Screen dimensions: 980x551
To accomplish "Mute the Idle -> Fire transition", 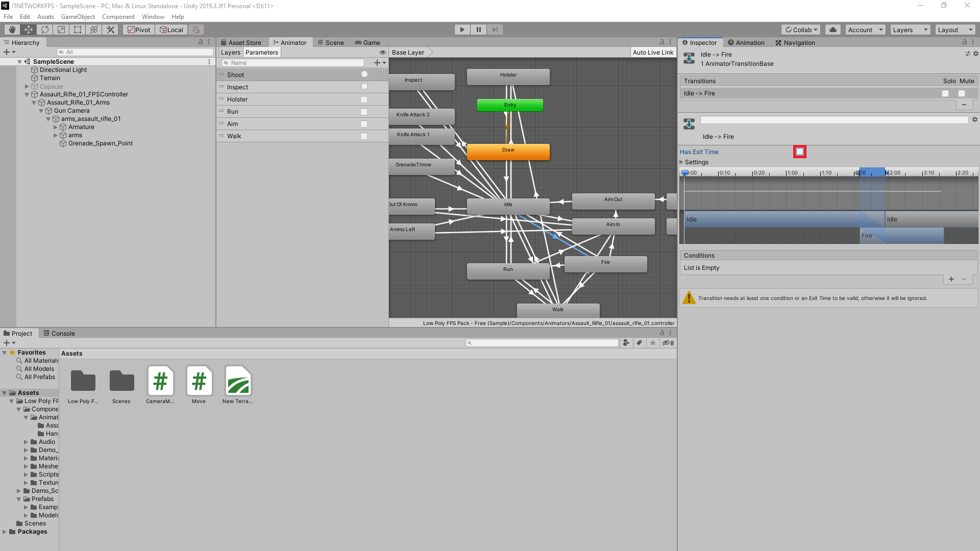I will 963,93.
